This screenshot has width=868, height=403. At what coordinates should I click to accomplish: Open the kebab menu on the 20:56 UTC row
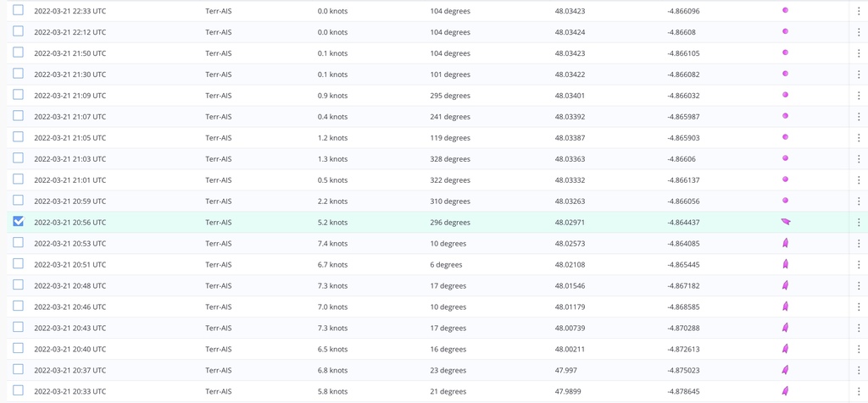click(859, 222)
